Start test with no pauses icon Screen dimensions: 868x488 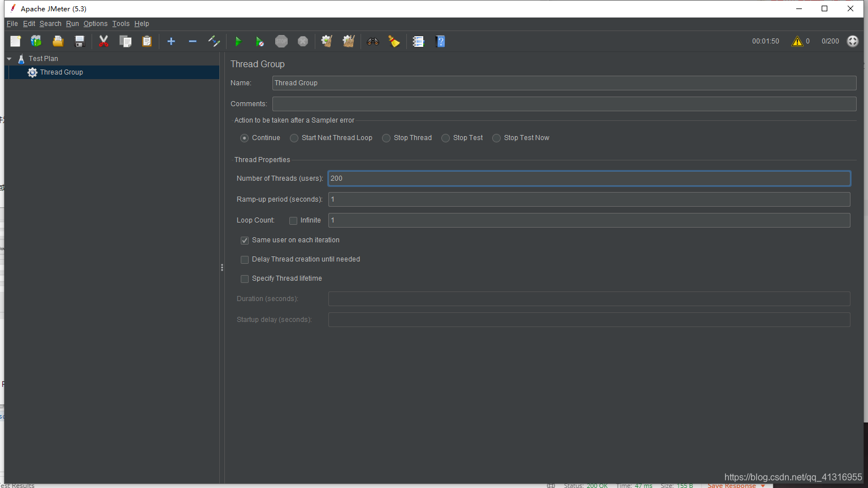(259, 41)
